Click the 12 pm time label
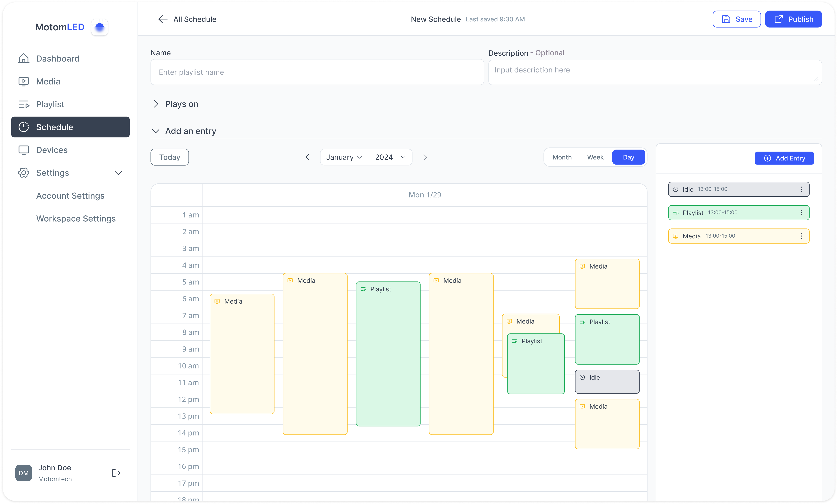This screenshot has width=837, height=504. [188, 399]
